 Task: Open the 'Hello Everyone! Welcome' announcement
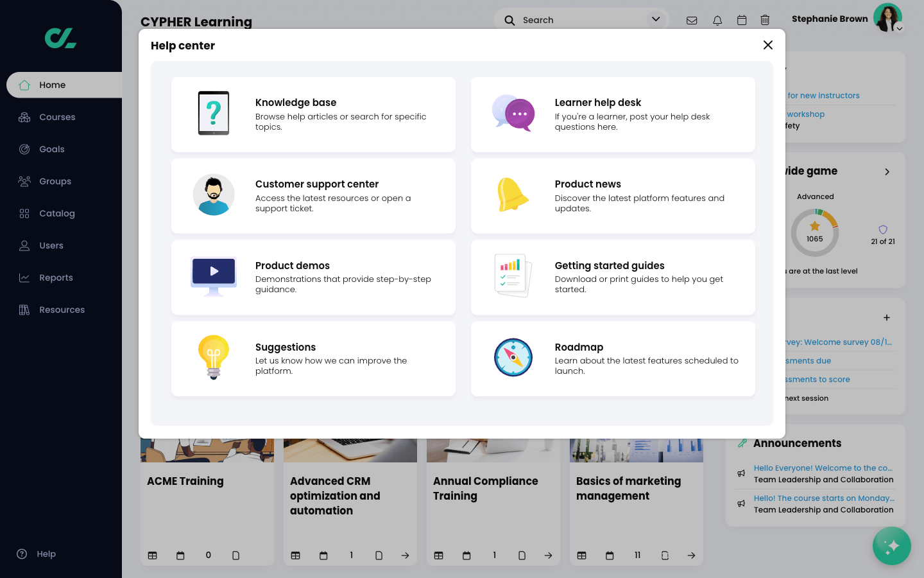[x=823, y=468]
